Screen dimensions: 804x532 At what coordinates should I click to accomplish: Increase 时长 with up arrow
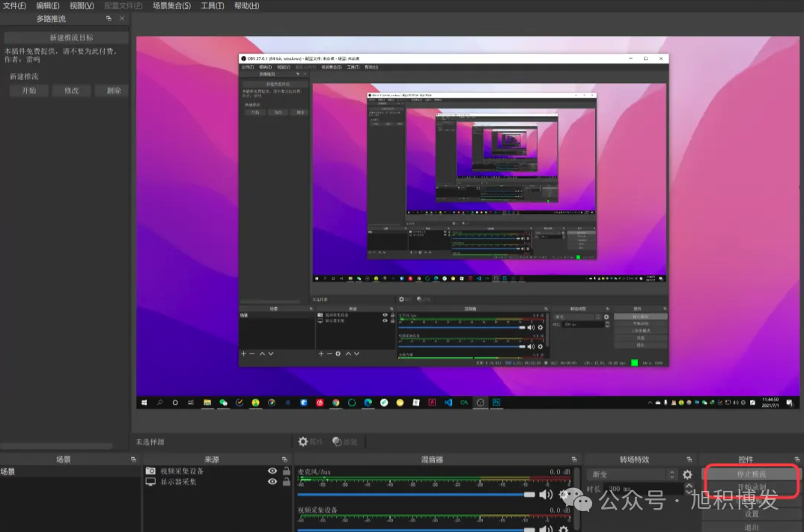689,486
